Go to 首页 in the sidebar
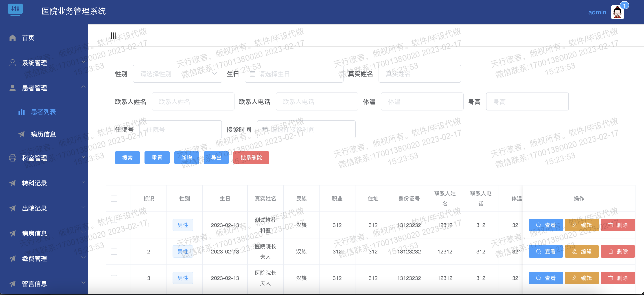644x295 pixels. tap(28, 38)
